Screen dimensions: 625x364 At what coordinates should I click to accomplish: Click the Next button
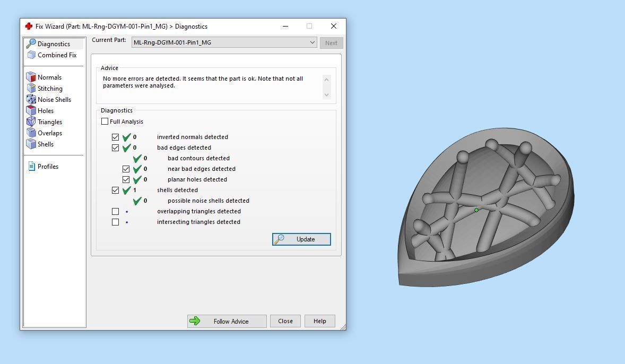(x=331, y=42)
